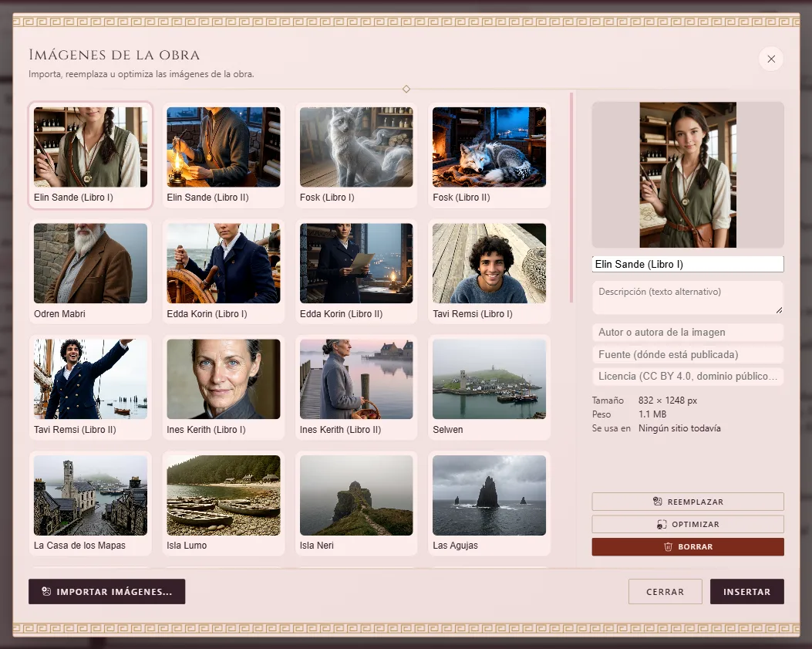Click the Fuente (dónde está publicada) field

pos(688,354)
